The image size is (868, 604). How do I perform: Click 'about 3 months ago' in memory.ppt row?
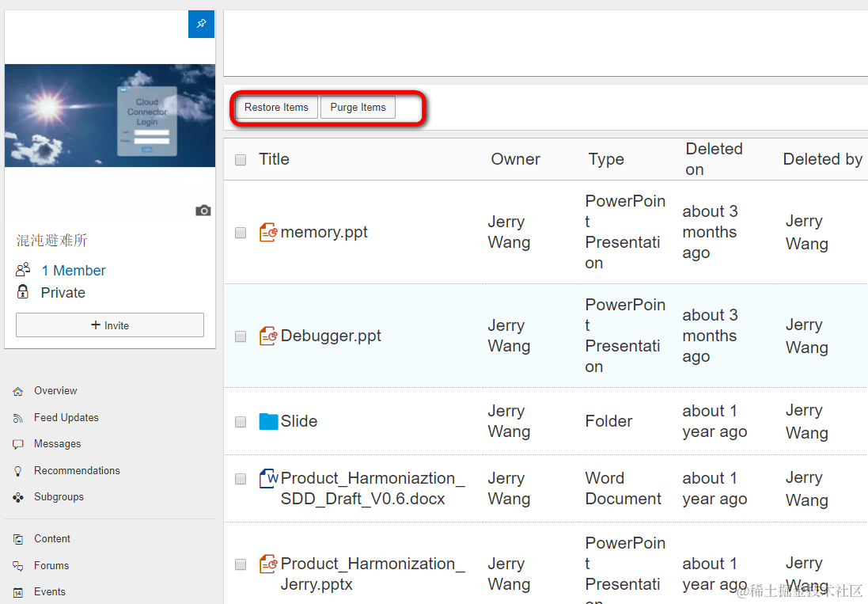pos(710,232)
